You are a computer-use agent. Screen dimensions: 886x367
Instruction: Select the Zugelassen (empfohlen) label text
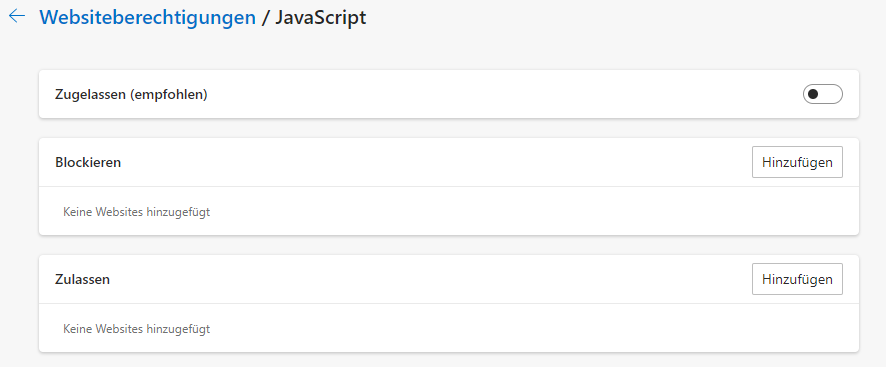click(x=131, y=95)
